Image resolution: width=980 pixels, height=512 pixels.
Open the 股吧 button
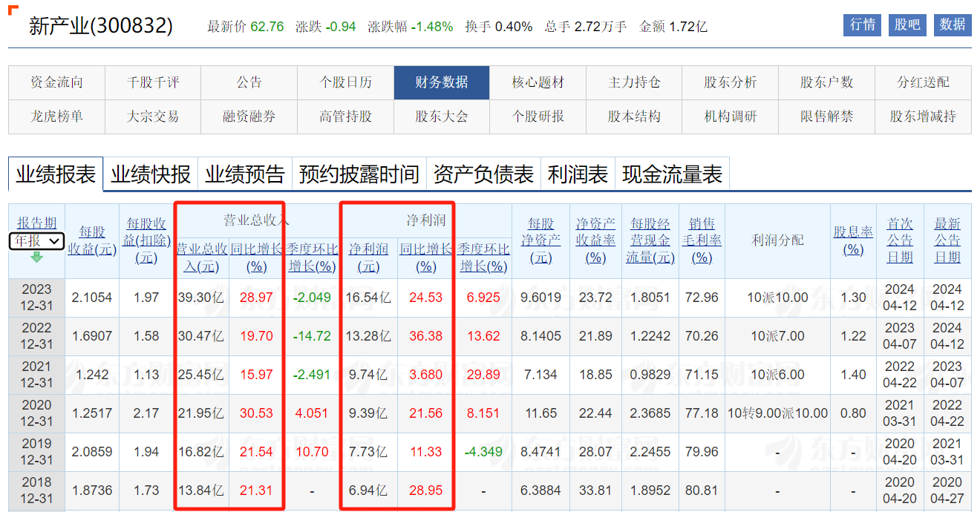[x=907, y=24]
